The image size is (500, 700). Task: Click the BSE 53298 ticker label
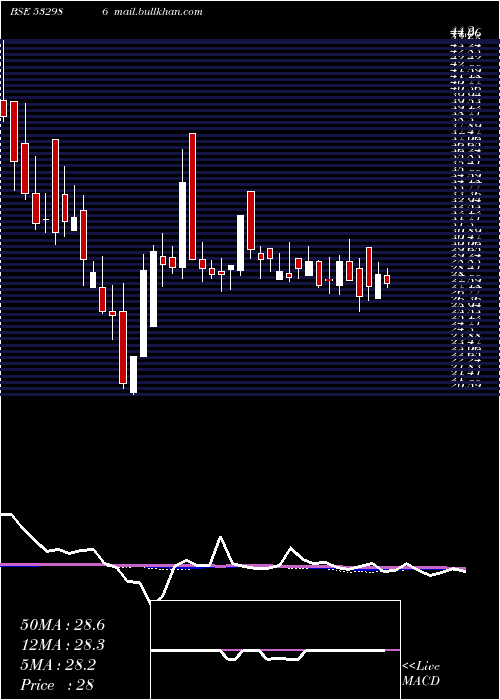[x=36, y=12]
